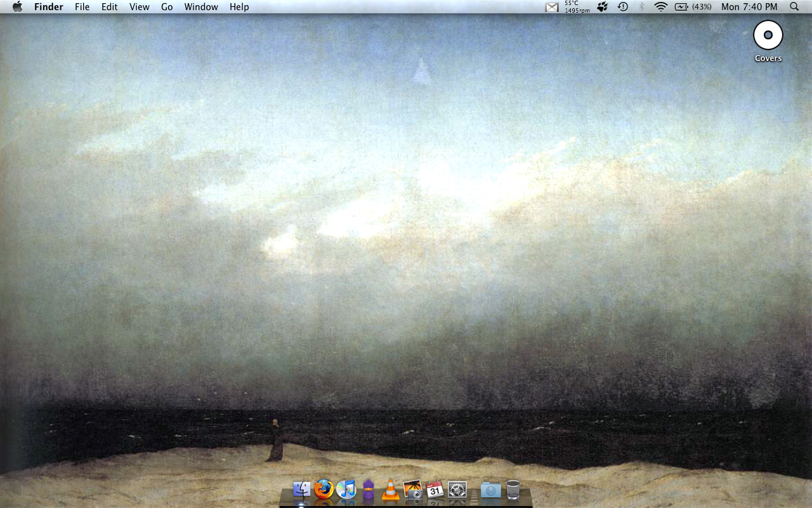Open the Window menu

click(201, 7)
